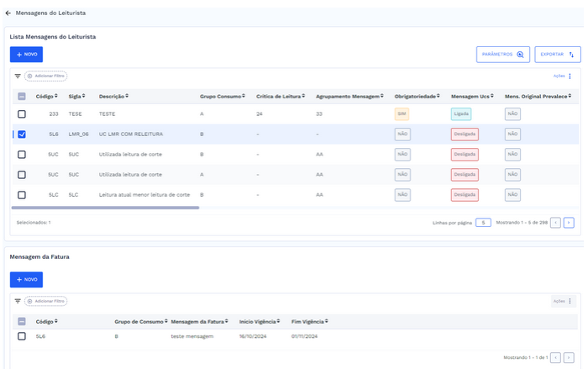The width and height of the screenshot is (588, 369).
Task: Click Adicionar Filtro in top table
Action: coord(46,76)
